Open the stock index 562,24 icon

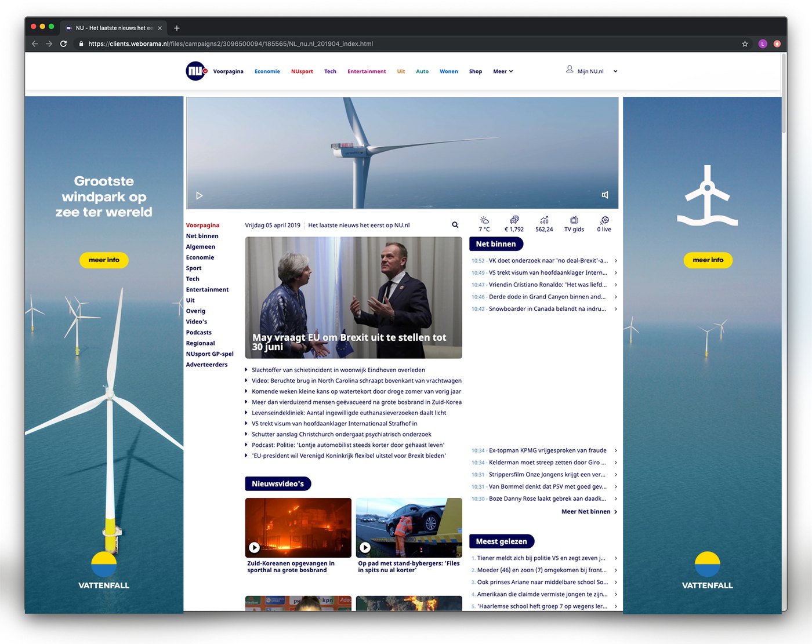pyautogui.click(x=544, y=220)
